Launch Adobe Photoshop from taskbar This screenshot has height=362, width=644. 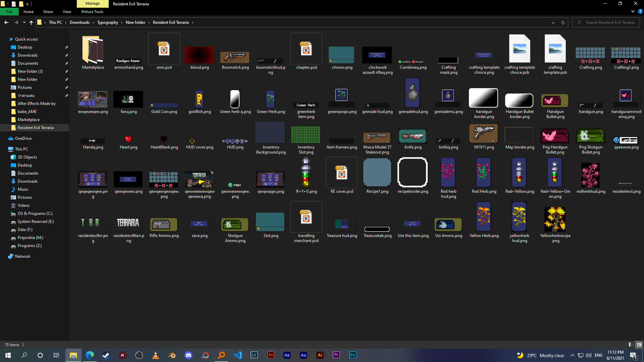353,355
